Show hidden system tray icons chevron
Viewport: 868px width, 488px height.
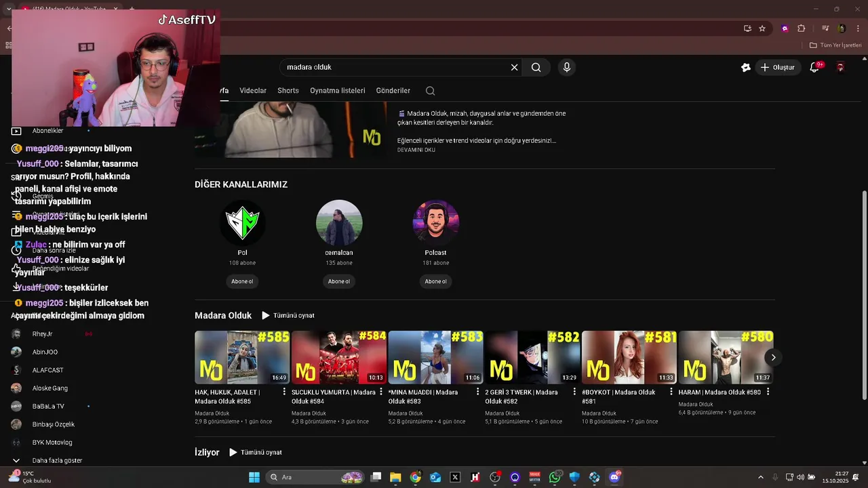(x=760, y=477)
